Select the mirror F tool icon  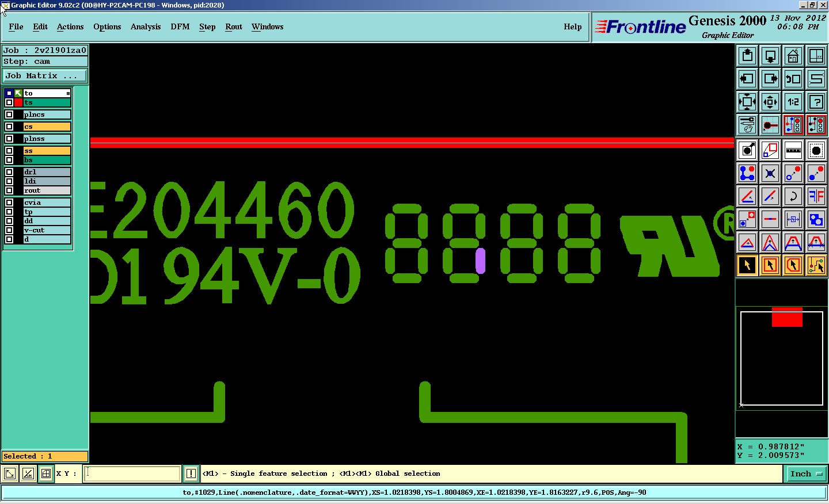click(816, 196)
